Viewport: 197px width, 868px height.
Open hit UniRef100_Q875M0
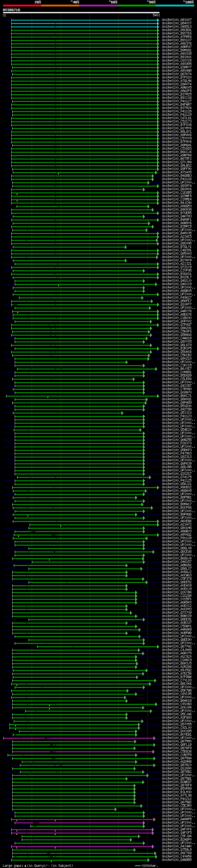tap(177, 741)
